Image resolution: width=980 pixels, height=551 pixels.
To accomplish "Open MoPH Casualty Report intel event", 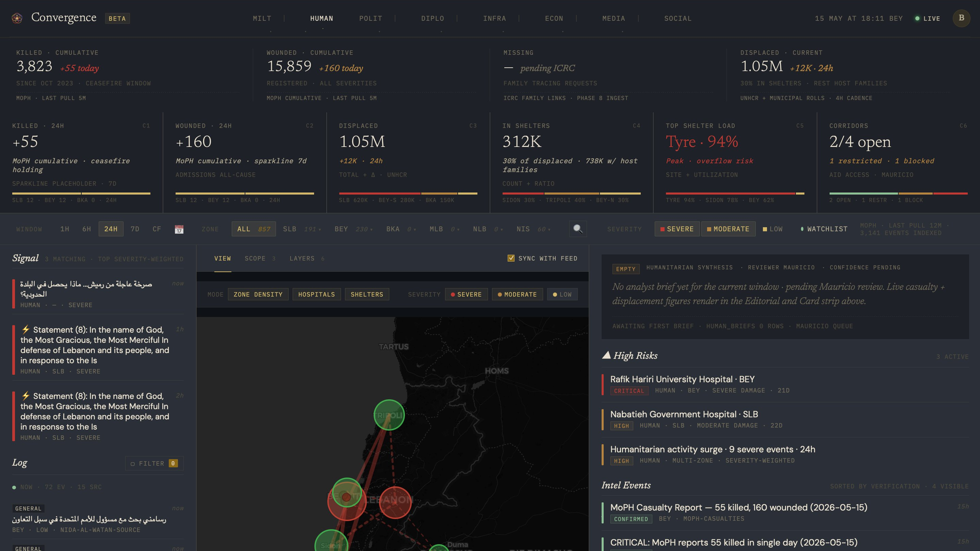I will tap(785, 513).
